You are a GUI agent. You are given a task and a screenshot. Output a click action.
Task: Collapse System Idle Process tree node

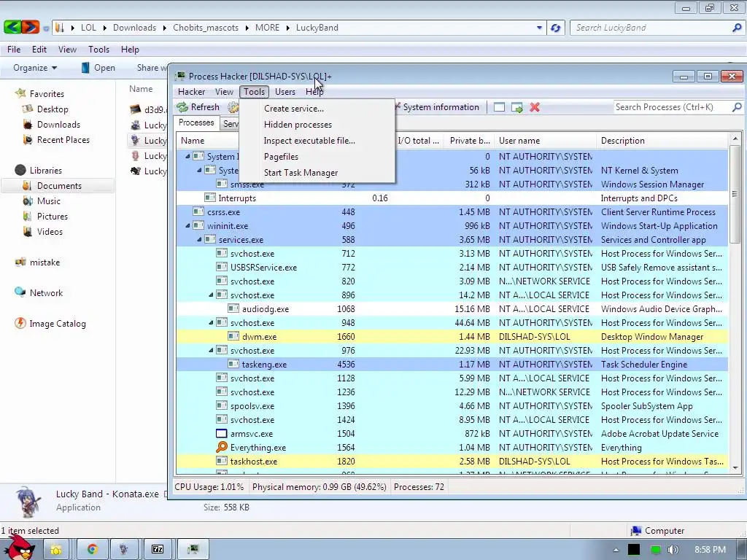[187, 156]
